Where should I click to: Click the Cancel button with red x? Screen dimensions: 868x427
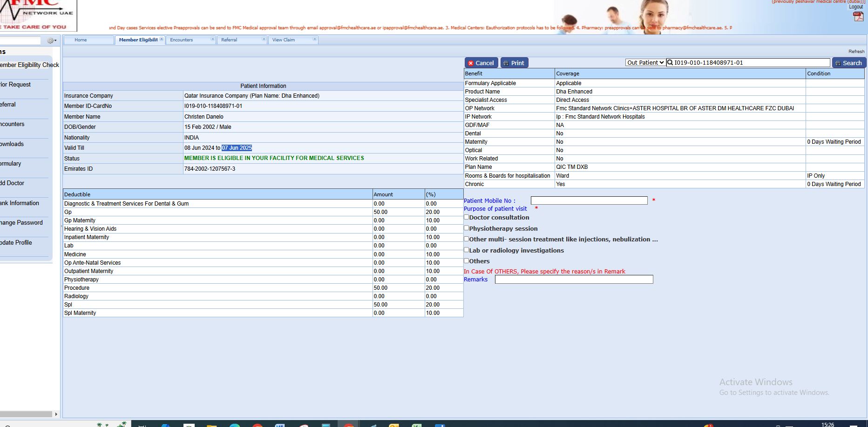481,63
